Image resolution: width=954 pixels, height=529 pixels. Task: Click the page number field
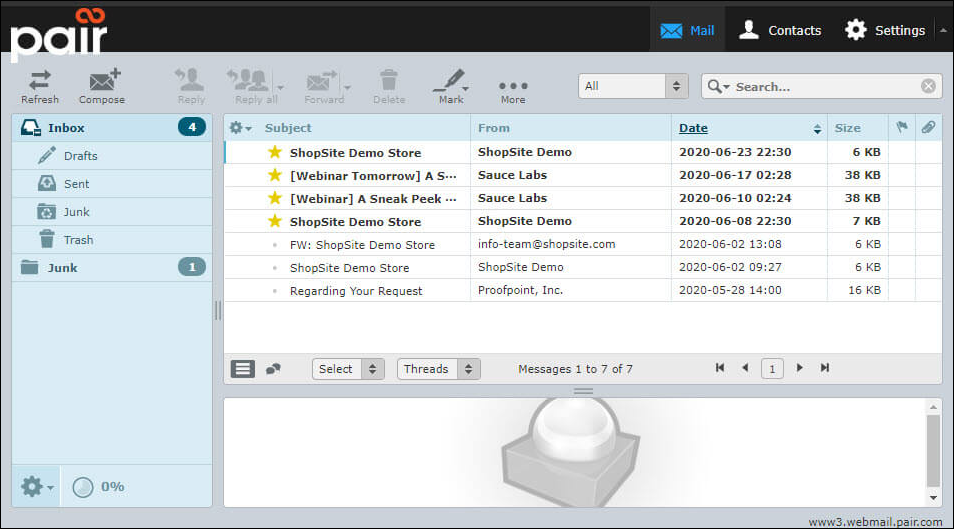[772, 368]
